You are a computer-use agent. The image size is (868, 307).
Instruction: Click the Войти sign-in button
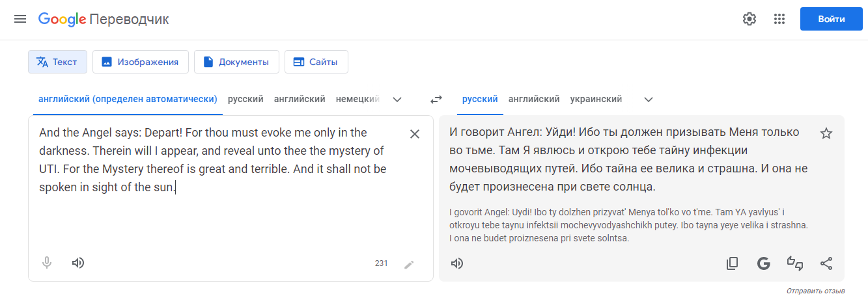pyautogui.click(x=832, y=19)
